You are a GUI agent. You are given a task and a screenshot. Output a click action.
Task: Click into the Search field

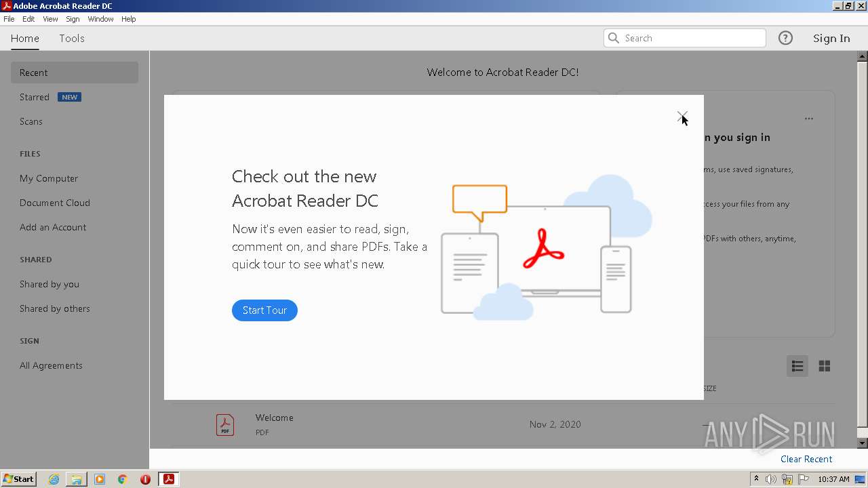(x=685, y=38)
